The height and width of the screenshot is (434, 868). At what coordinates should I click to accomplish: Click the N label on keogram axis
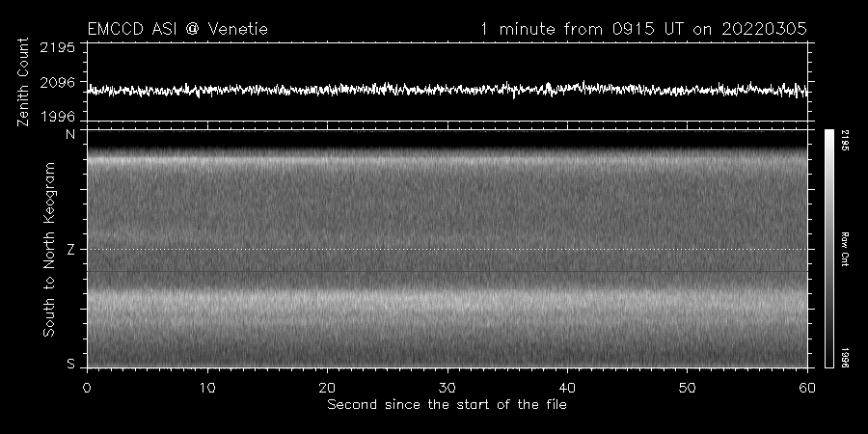pyautogui.click(x=70, y=134)
